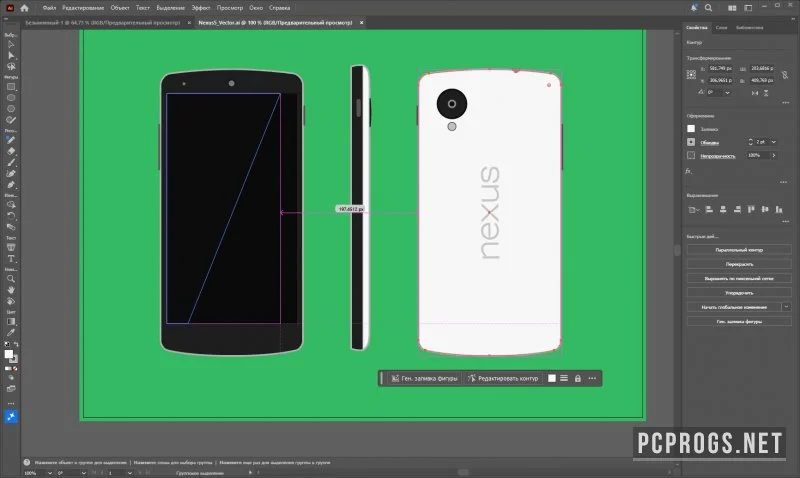
Task: Click Начать глобальное изменение button
Action: pos(734,307)
